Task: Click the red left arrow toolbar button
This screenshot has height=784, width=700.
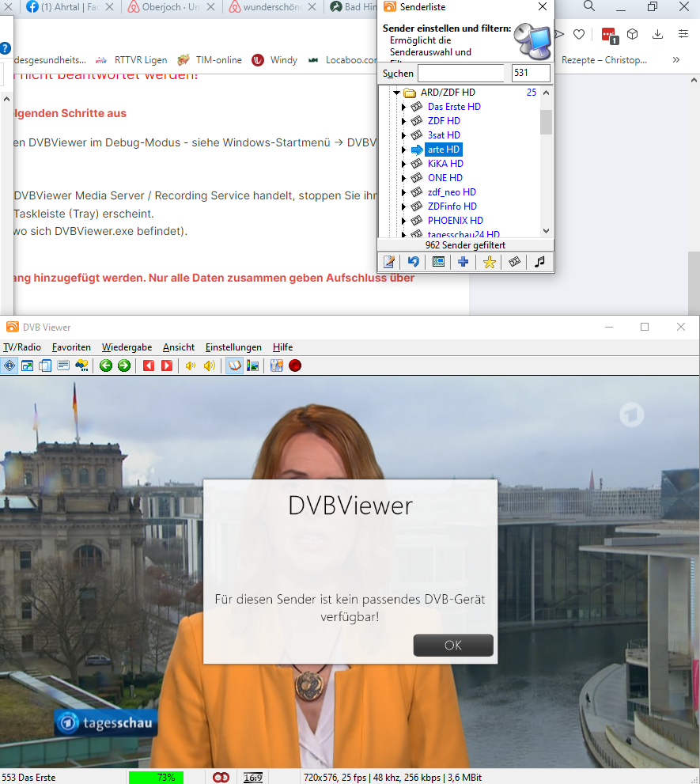Action: point(149,366)
